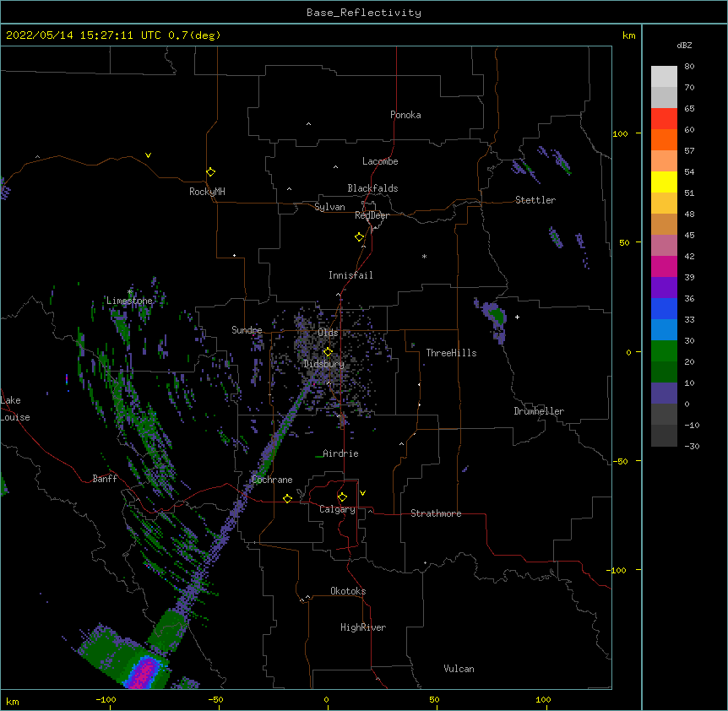The image size is (728, 711).
Task: Click the Sundre city label
Action: click(247, 330)
